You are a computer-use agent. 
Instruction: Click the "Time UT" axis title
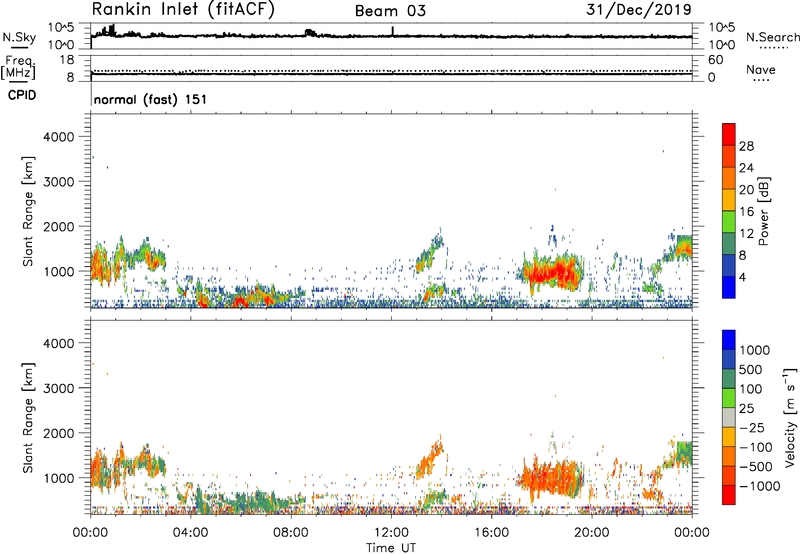391,548
